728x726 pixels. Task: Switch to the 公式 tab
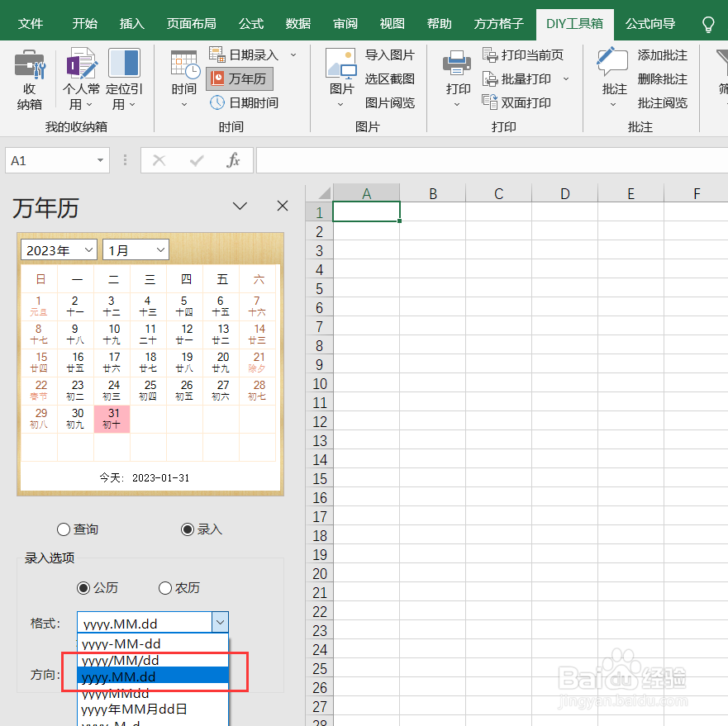tap(251, 24)
